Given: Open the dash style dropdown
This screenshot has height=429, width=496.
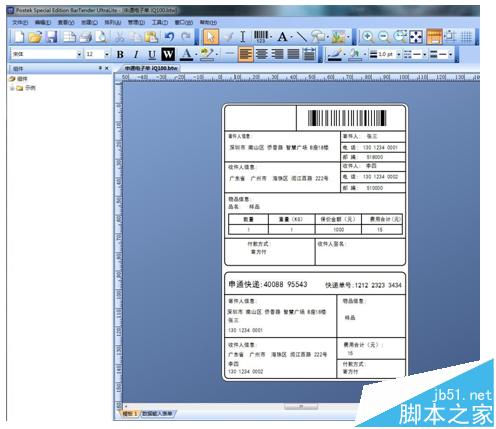Looking at the screenshot, I should pyautogui.click(x=425, y=54).
